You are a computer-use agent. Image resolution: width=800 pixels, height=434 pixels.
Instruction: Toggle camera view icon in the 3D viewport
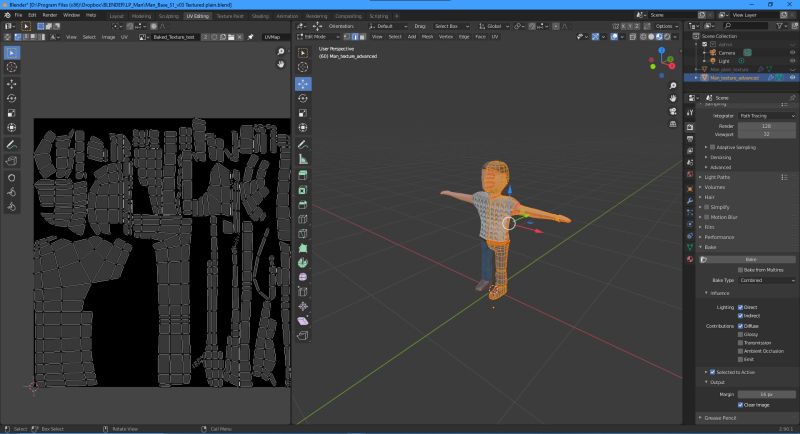pos(673,111)
